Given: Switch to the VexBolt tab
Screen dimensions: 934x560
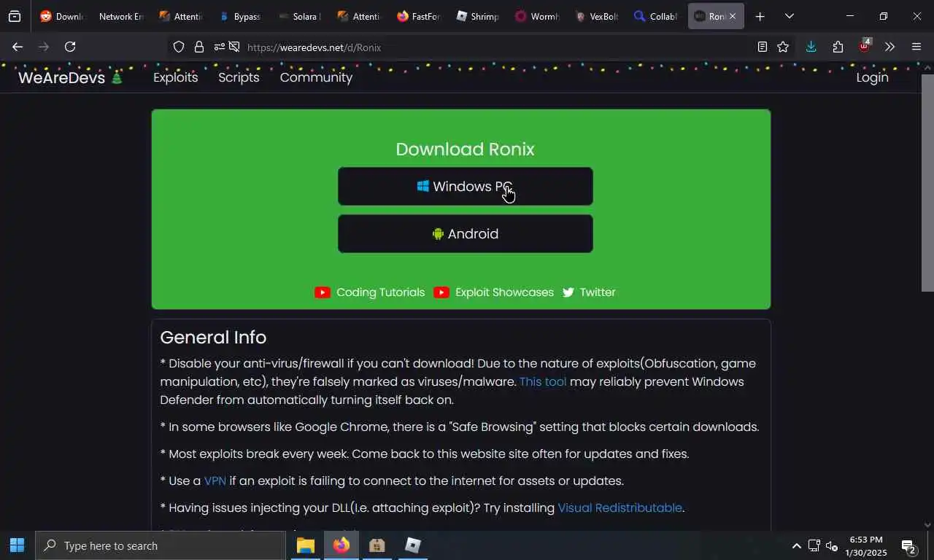Looking at the screenshot, I should coord(596,16).
